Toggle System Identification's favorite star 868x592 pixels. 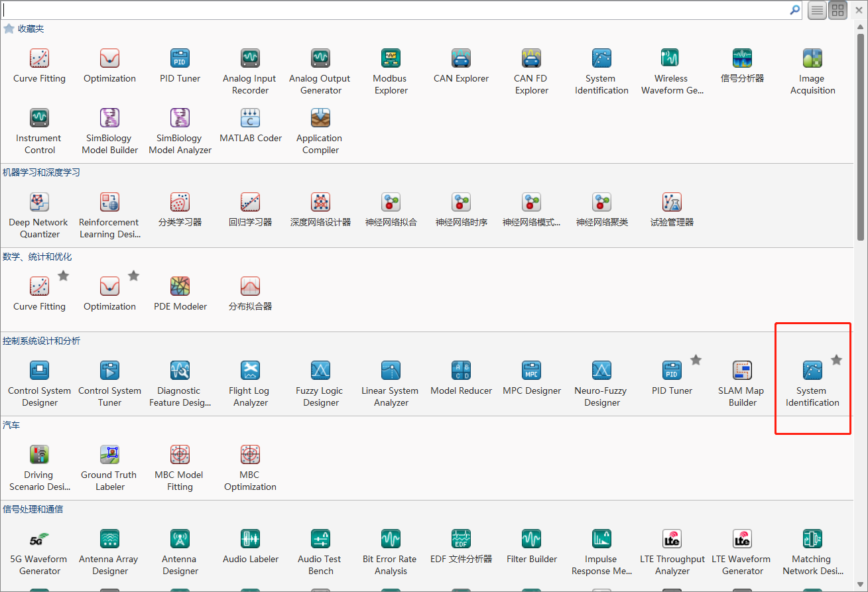837,360
